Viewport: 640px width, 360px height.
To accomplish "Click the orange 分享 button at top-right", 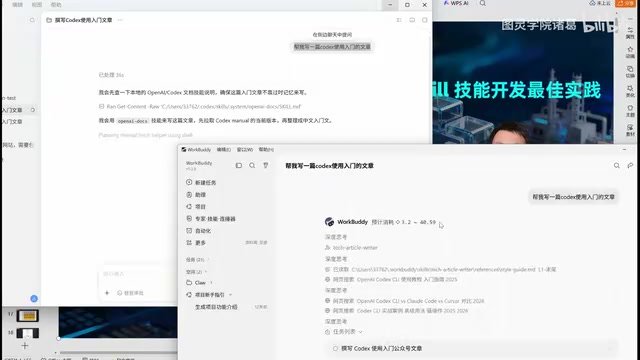I will 625,3.
